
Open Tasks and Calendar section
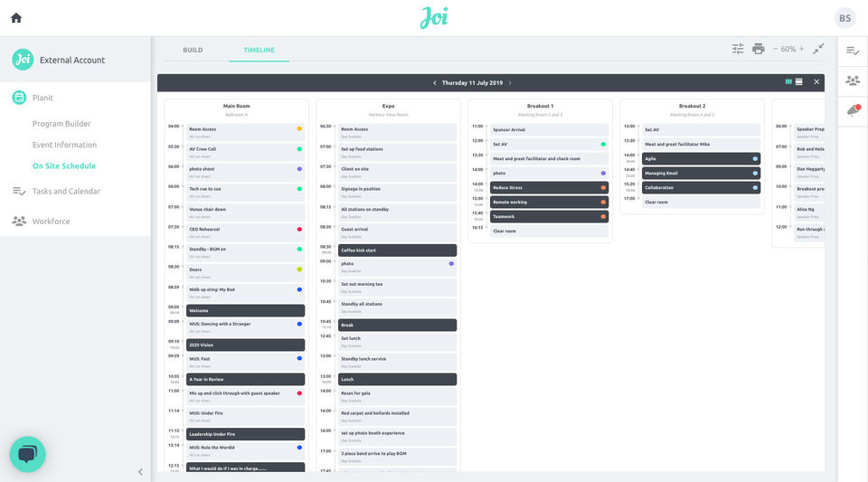[66, 192]
